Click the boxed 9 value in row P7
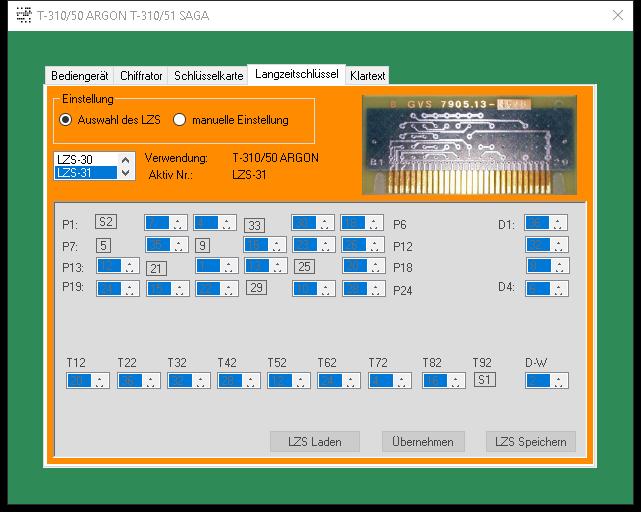 [202, 245]
